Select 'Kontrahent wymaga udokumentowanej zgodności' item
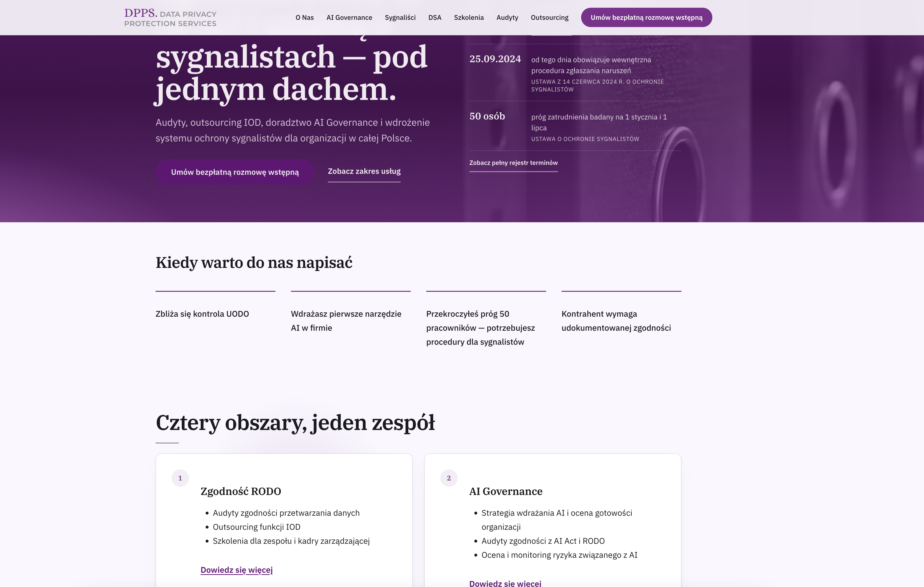The height and width of the screenshot is (587, 924). [616, 321]
